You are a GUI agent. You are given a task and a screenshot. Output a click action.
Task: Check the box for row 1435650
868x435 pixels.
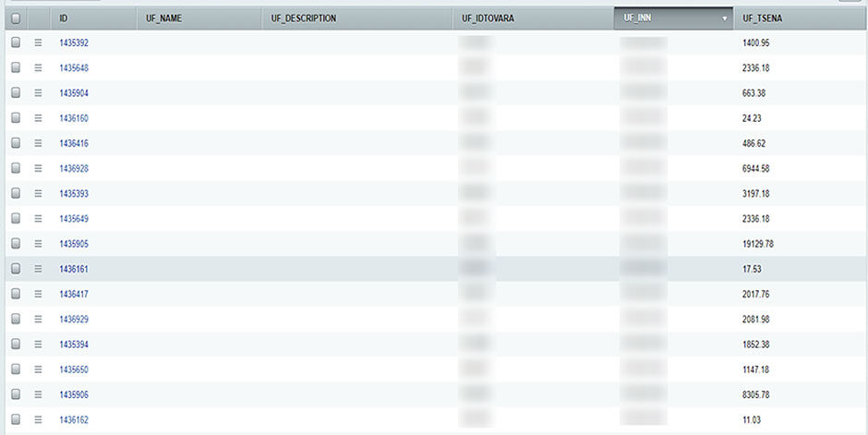[x=16, y=369]
